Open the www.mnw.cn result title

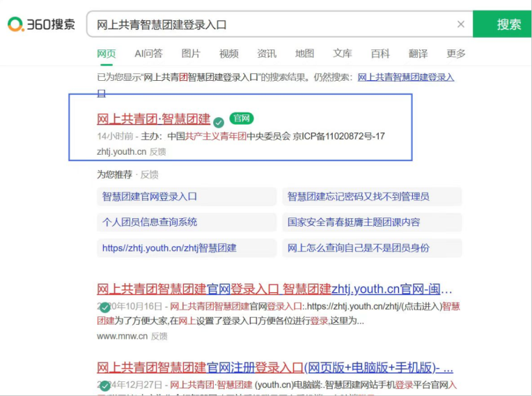click(x=274, y=289)
